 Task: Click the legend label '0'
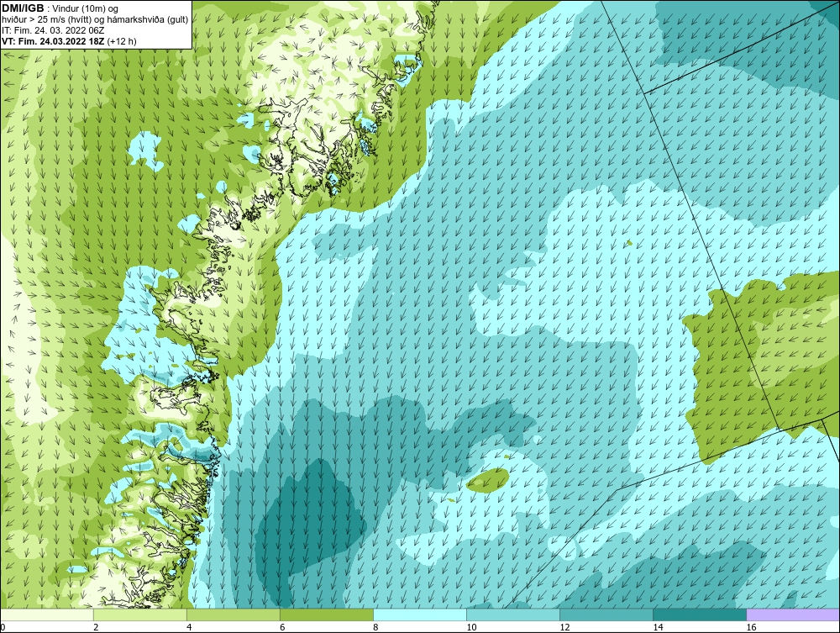tap(3, 627)
